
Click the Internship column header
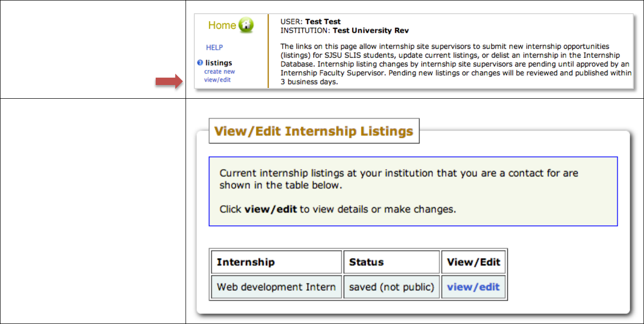coord(246,262)
